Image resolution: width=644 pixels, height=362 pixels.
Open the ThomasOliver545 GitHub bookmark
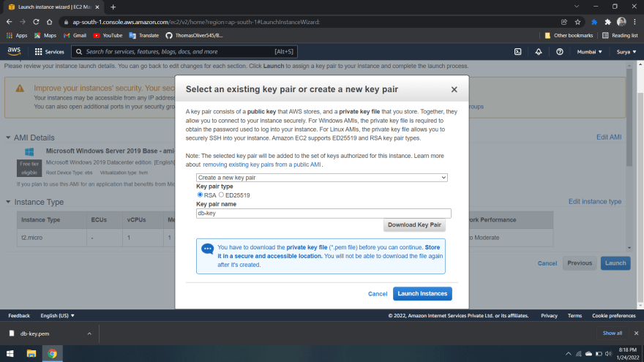194,35
